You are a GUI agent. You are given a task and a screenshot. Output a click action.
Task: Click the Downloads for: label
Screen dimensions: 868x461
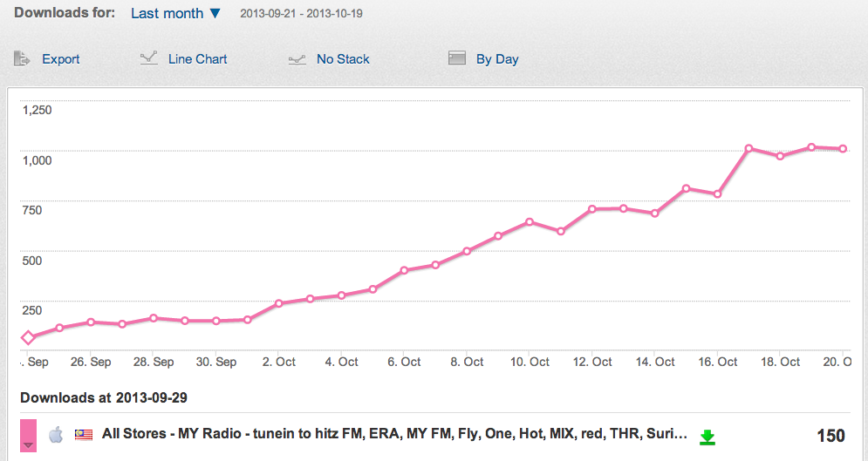point(65,13)
